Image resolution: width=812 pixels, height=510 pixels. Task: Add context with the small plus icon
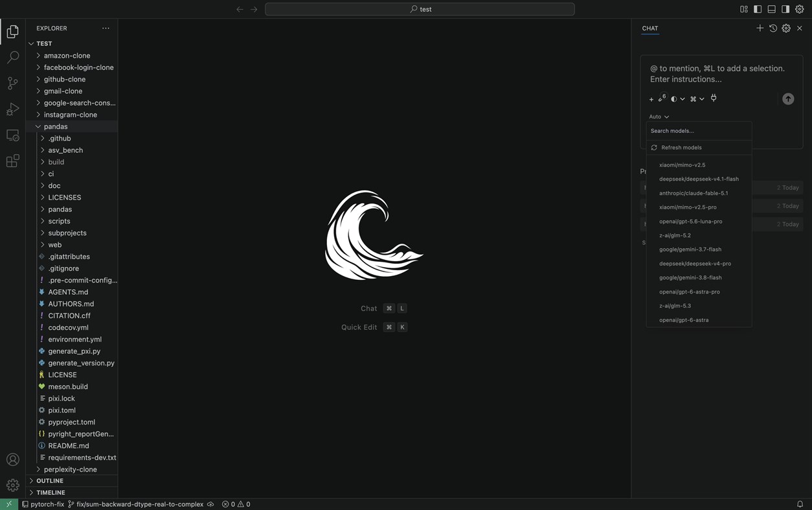click(651, 99)
